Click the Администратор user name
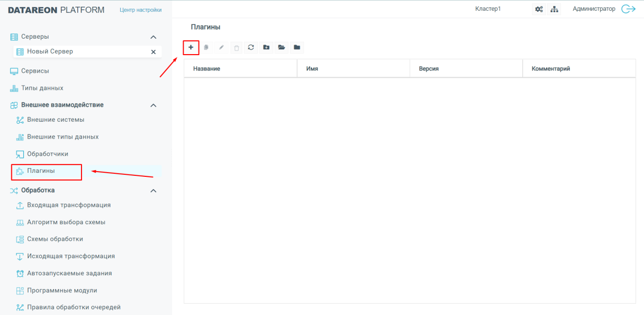Image resolution: width=644 pixels, height=315 pixels. click(x=593, y=9)
